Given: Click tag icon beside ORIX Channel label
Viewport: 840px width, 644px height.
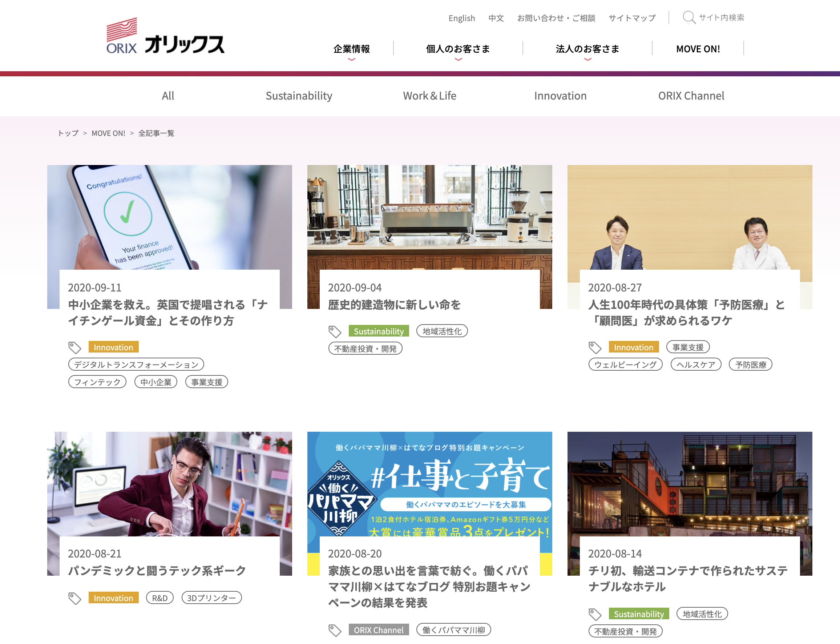Looking at the screenshot, I should coord(335,630).
